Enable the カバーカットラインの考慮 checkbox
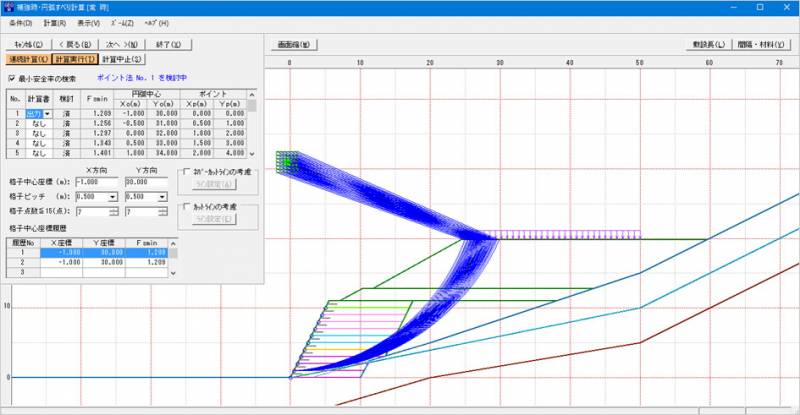800x415 pixels. [x=186, y=171]
